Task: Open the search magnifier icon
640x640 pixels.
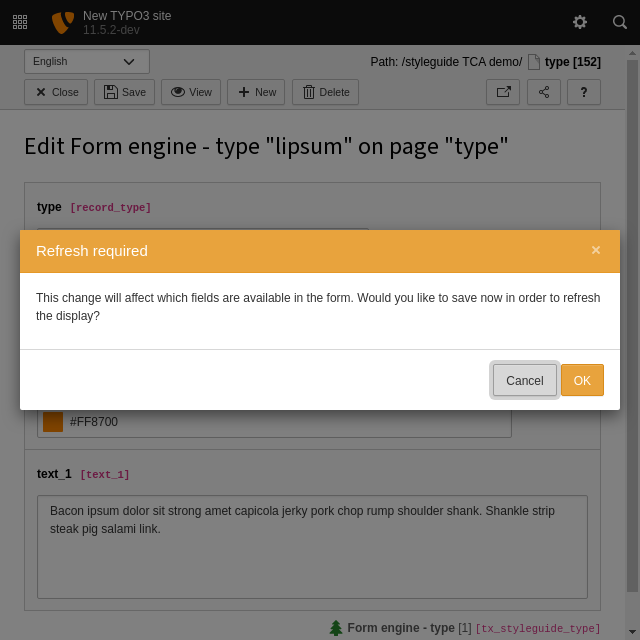Action: [620, 22]
